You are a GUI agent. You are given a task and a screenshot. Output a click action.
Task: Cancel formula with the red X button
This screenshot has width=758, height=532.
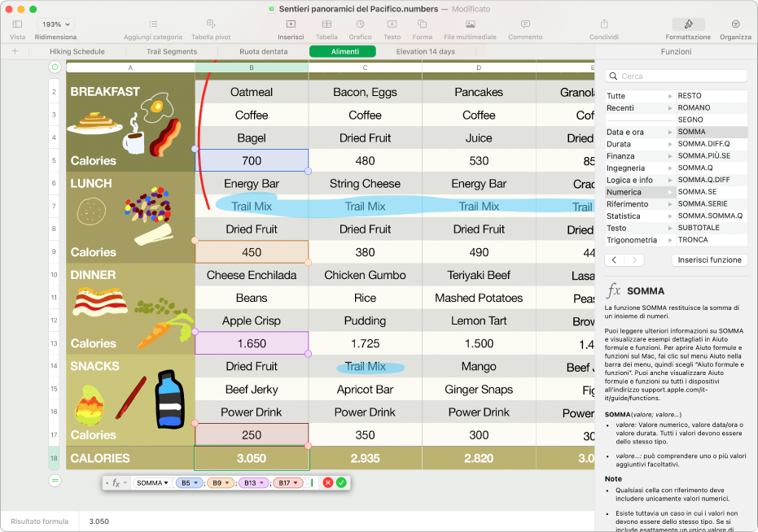(327, 482)
